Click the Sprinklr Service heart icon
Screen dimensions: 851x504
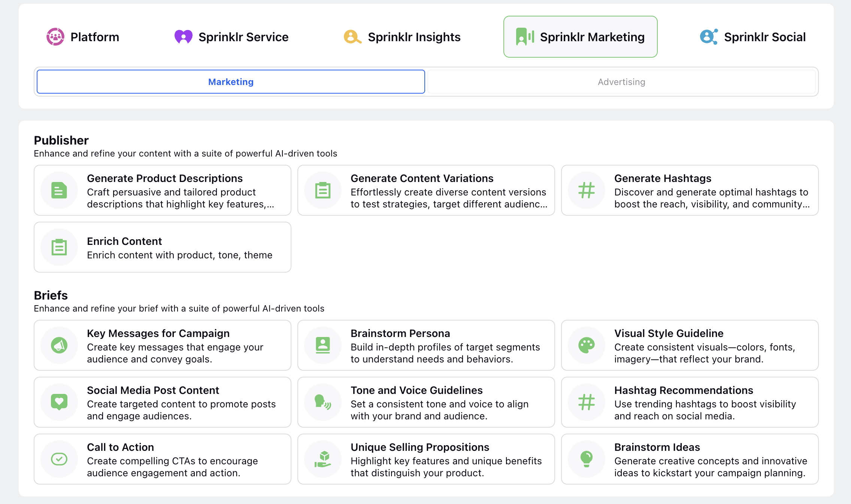(x=184, y=37)
